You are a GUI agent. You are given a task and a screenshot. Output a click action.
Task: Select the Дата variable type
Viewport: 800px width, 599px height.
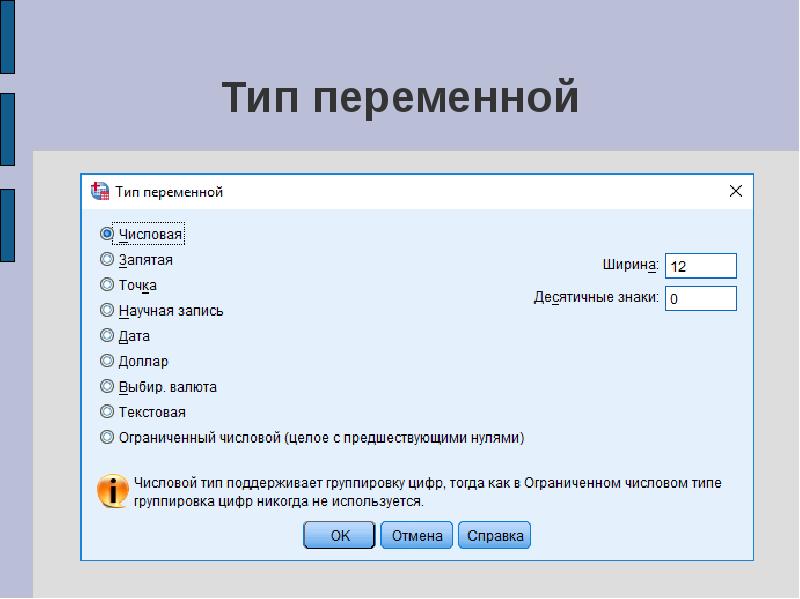pyautogui.click(x=107, y=336)
